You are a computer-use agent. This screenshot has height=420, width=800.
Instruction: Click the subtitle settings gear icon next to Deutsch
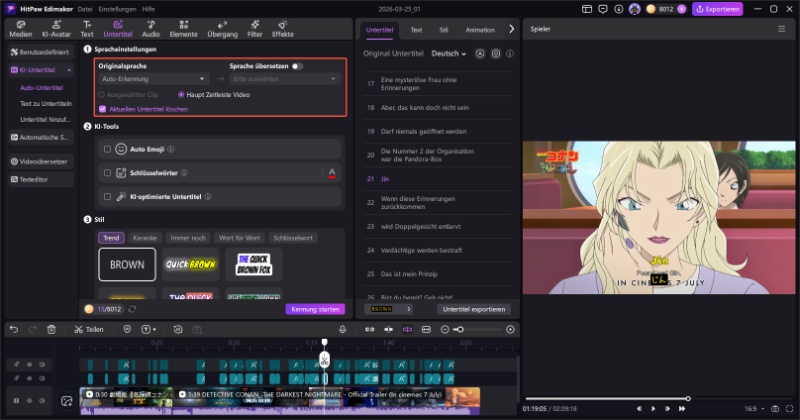coord(495,54)
